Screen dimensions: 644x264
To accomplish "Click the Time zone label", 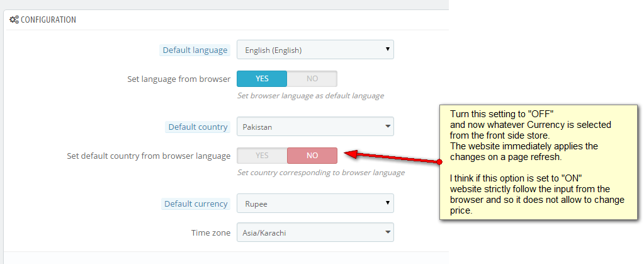I will click(211, 232).
